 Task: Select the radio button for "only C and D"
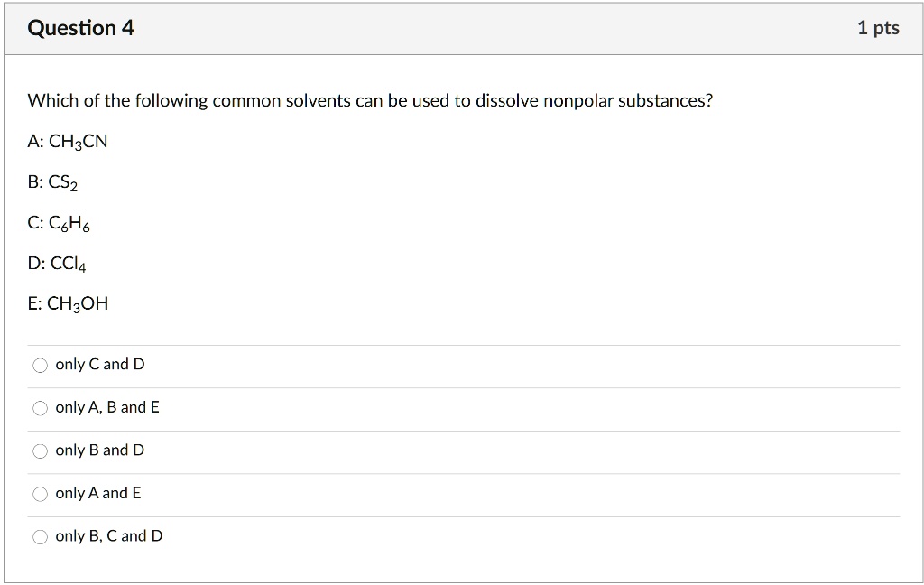tap(40, 365)
